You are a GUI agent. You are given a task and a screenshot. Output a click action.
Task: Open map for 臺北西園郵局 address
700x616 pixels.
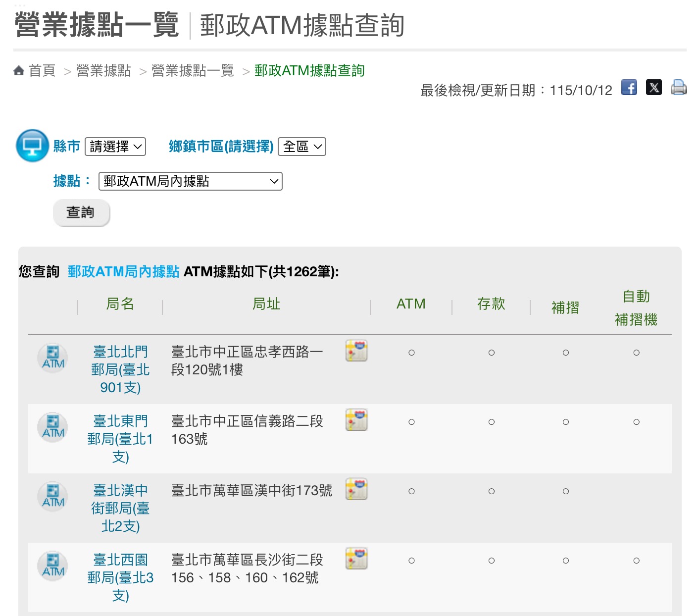(x=356, y=558)
